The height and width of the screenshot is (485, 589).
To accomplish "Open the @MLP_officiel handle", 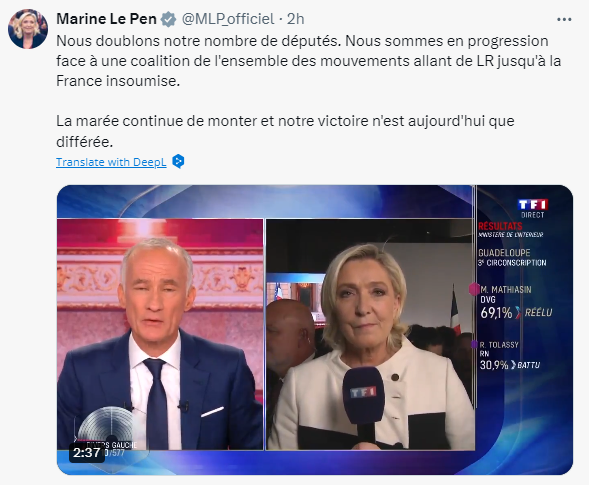I will (x=228, y=19).
